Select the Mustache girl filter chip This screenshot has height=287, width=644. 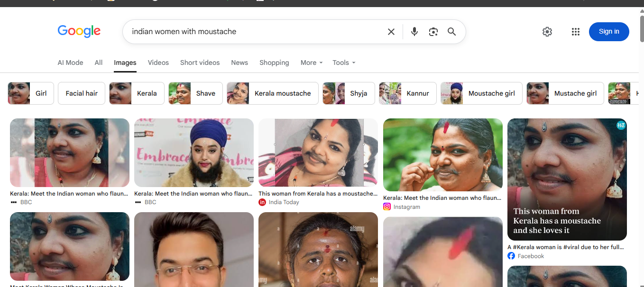click(565, 93)
